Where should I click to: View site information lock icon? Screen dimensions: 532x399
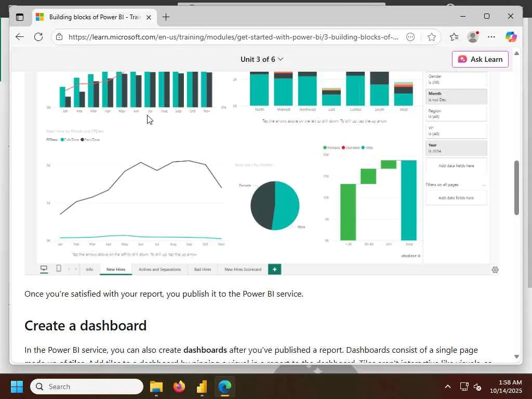tap(59, 37)
